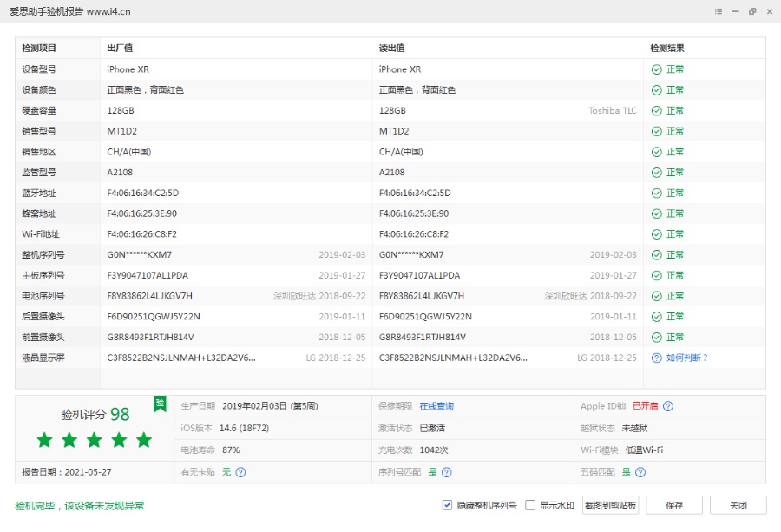Click the question icon next to 序列号匹配
Screen dimensions: 781x532
tap(447, 472)
